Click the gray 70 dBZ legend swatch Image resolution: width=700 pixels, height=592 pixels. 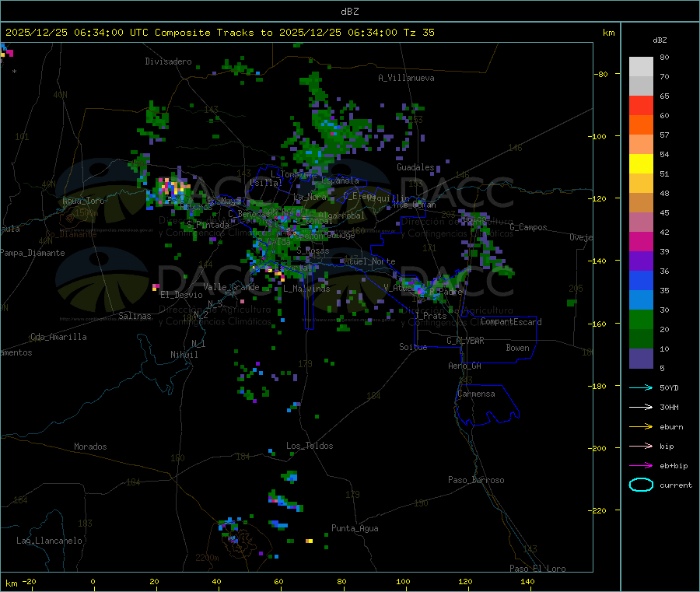[641, 86]
